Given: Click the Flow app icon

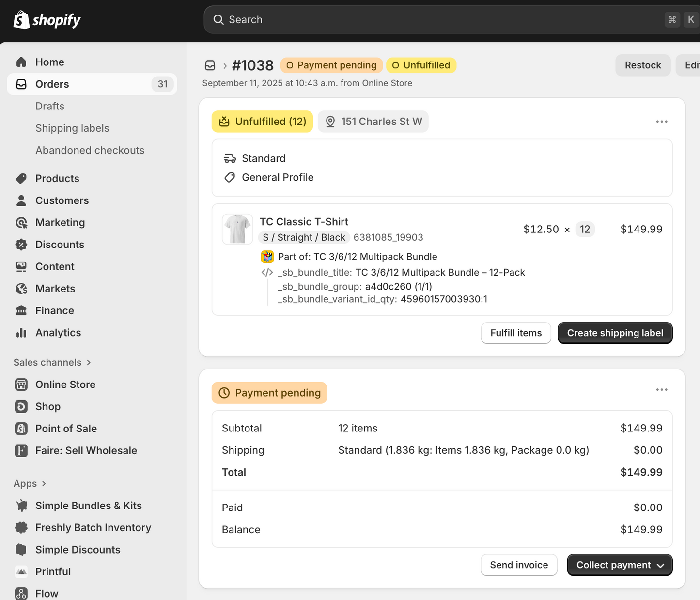Looking at the screenshot, I should tap(21, 594).
